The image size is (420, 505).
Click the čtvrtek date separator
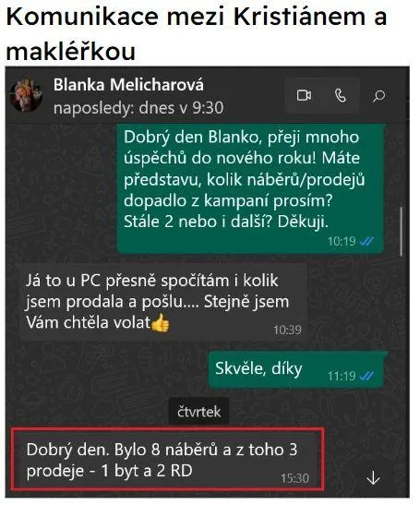click(198, 412)
